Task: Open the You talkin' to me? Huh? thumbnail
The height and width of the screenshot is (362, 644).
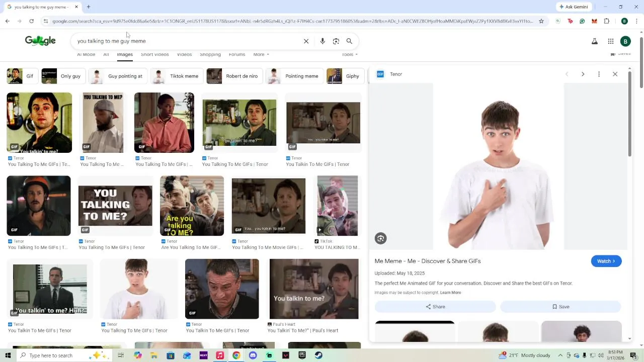Action: pos(50,289)
